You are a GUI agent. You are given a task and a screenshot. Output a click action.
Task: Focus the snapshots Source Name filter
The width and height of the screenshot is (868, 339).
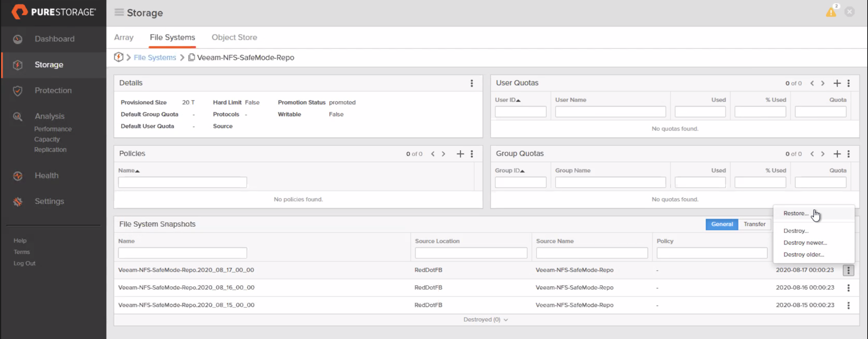point(592,253)
